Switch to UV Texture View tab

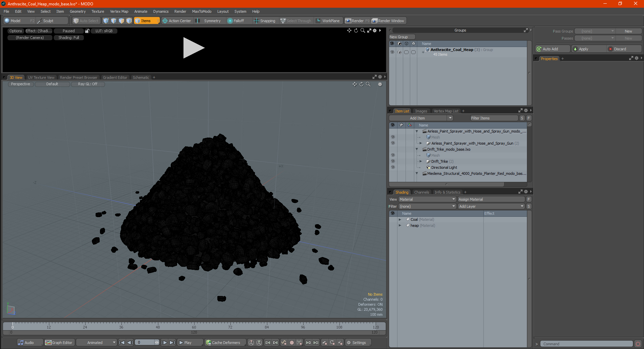coord(41,78)
